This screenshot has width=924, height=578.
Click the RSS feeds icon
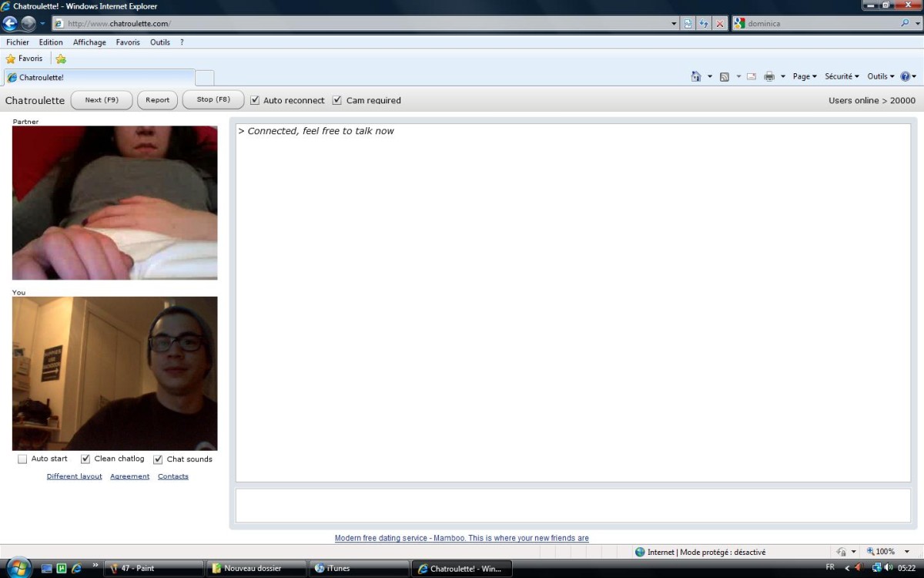(724, 76)
